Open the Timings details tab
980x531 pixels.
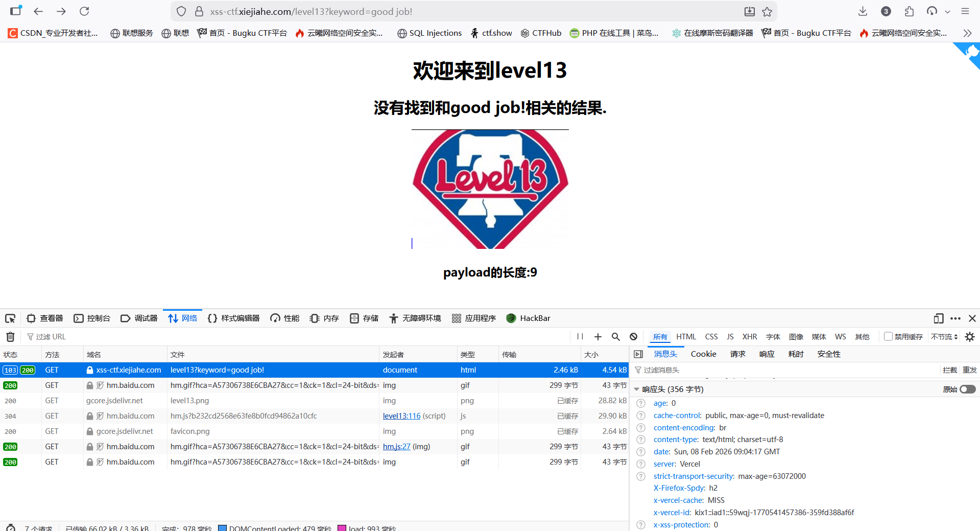[796, 354]
